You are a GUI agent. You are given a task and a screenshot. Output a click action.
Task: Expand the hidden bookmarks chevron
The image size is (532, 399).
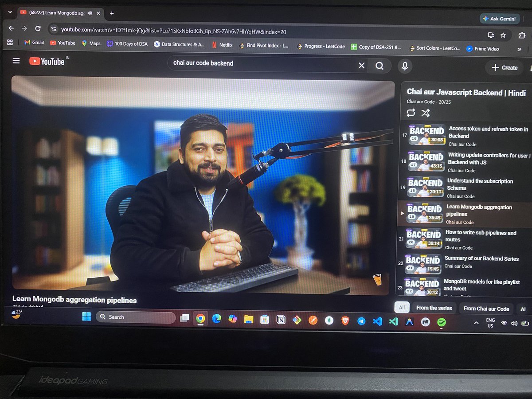click(x=519, y=49)
